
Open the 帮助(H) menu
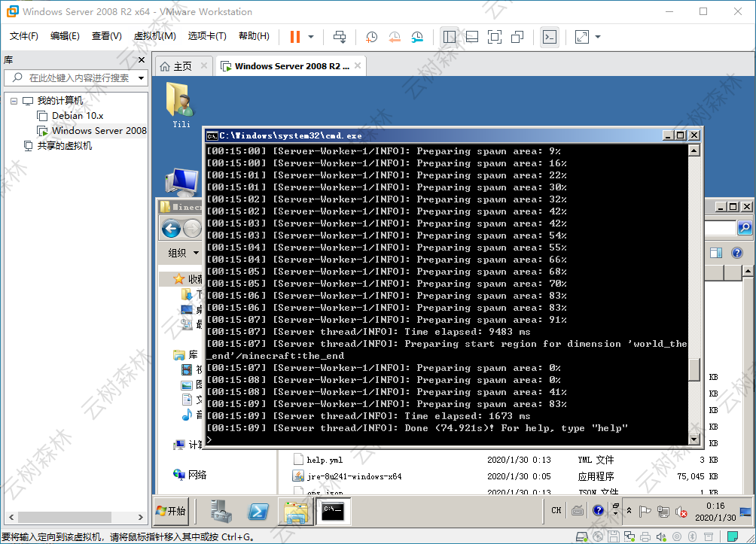point(254,36)
